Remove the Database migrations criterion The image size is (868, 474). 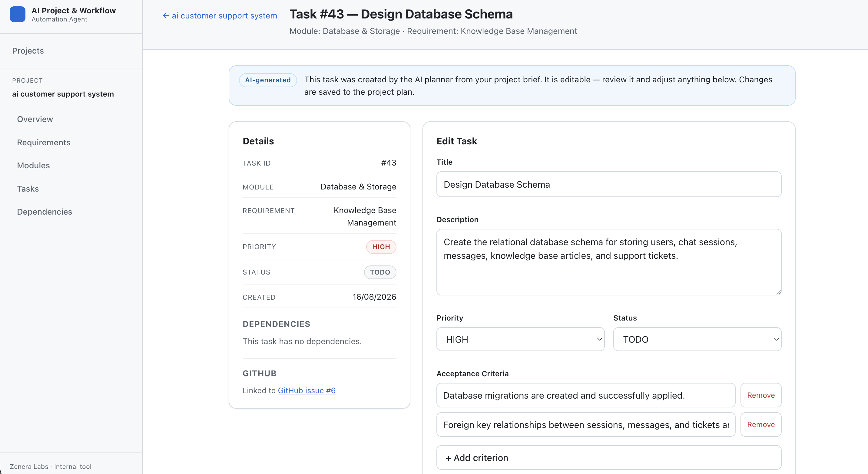pyautogui.click(x=760, y=395)
